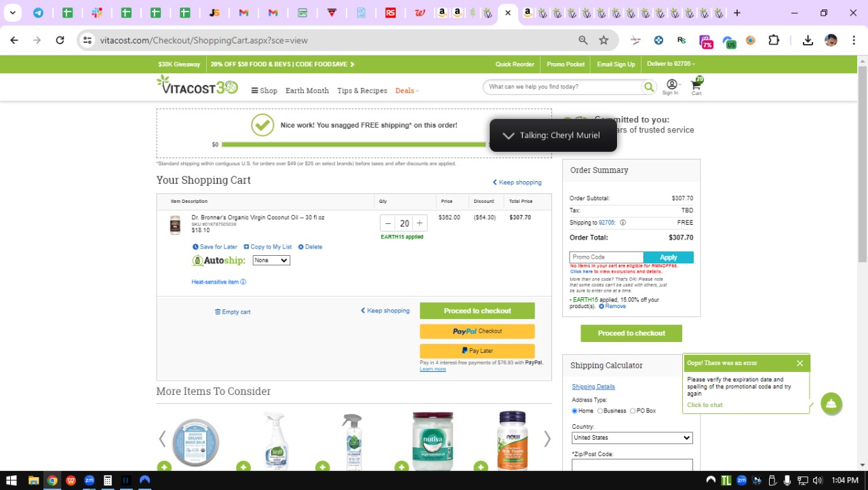This screenshot has width=868, height=490.
Task: Click Proceed to checkout below Order Summary
Action: coord(631,333)
